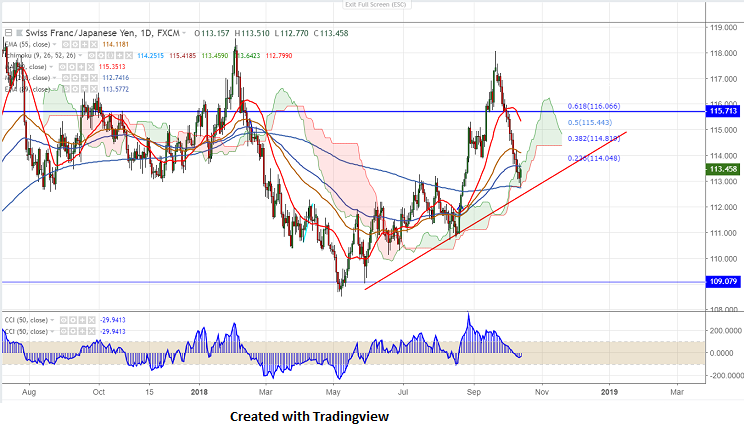Click plus icon on upper CCI row

click(82, 320)
